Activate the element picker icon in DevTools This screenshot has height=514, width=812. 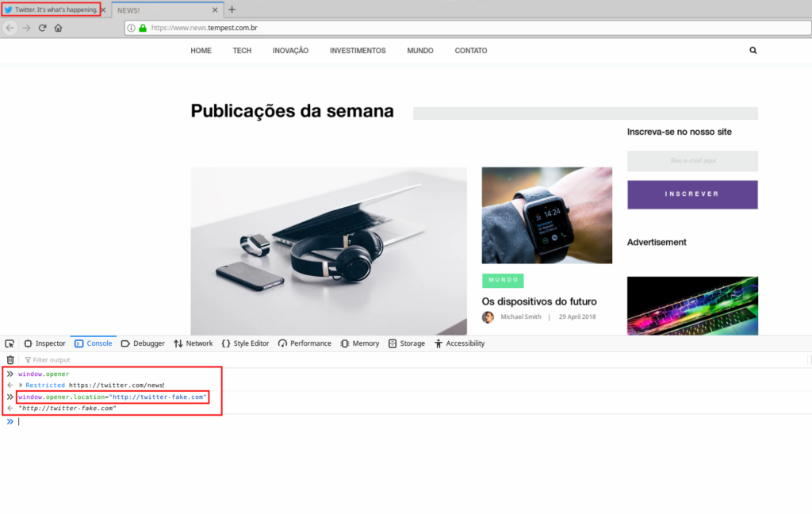coord(10,343)
